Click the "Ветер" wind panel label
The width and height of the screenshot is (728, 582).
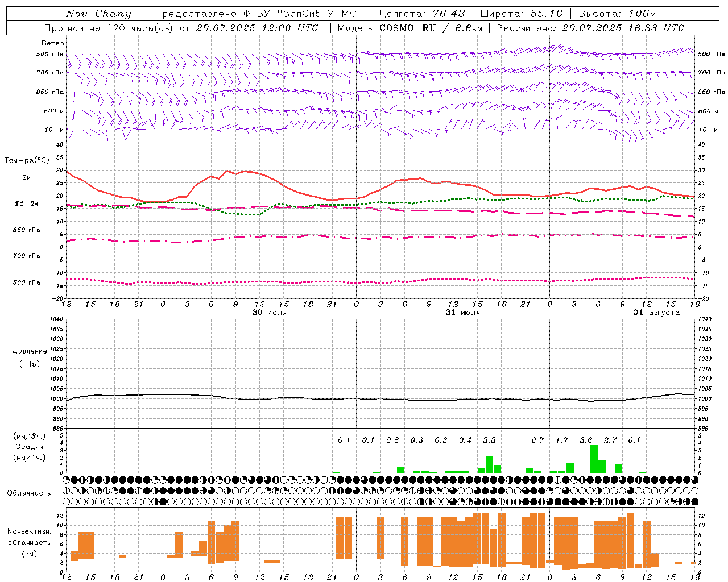[x=52, y=43]
